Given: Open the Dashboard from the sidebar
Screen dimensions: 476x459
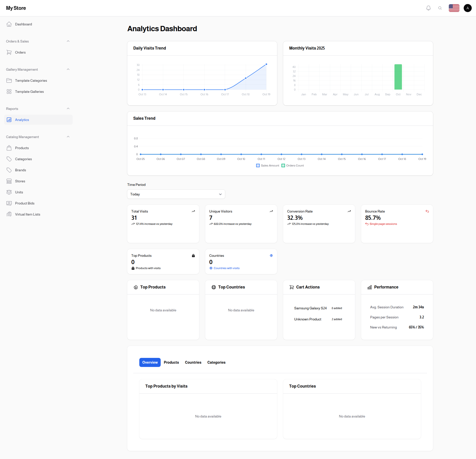Looking at the screenshot, I should (x=9, y=24).
